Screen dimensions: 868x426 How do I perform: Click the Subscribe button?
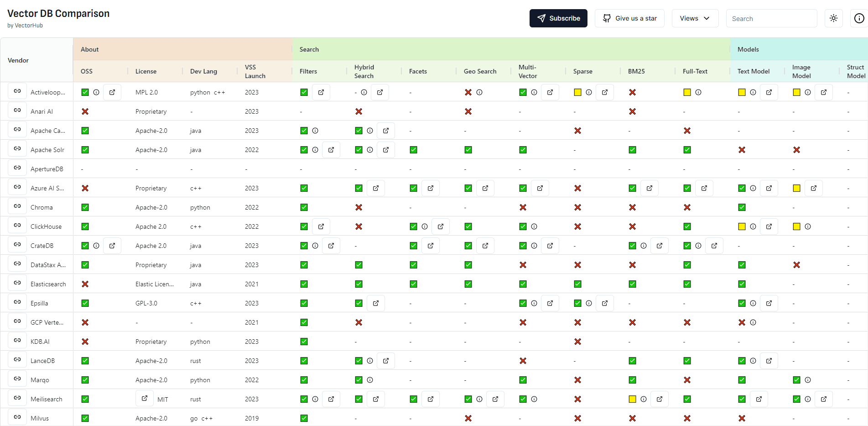[x=558, y=18]
